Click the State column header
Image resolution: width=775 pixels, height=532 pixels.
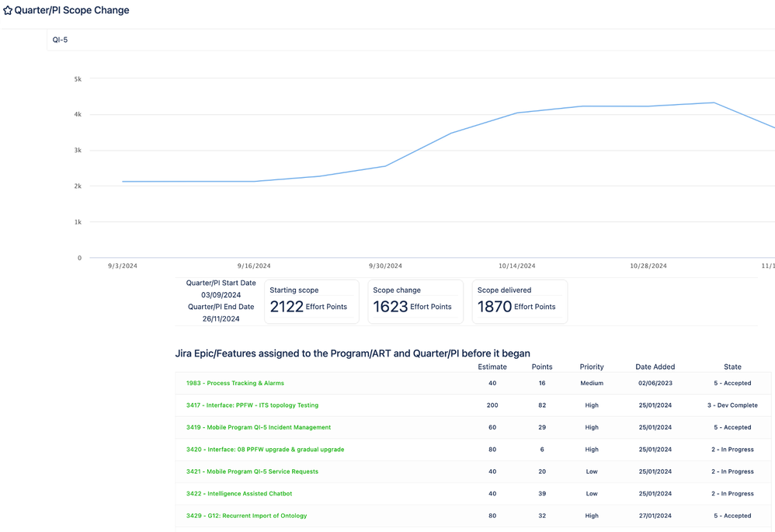click(x=732, y=367)
